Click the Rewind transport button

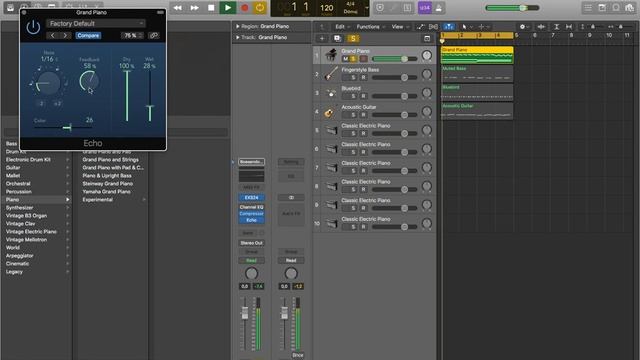pos(178,8)
